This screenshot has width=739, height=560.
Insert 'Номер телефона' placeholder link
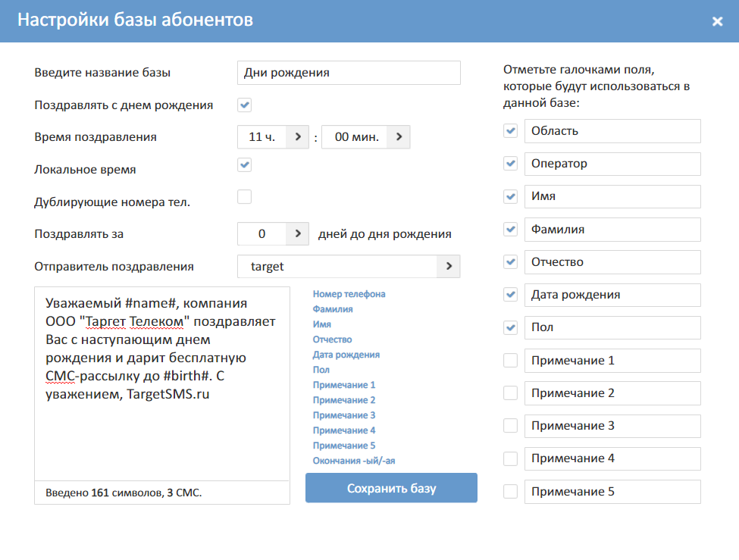(349, 294)
